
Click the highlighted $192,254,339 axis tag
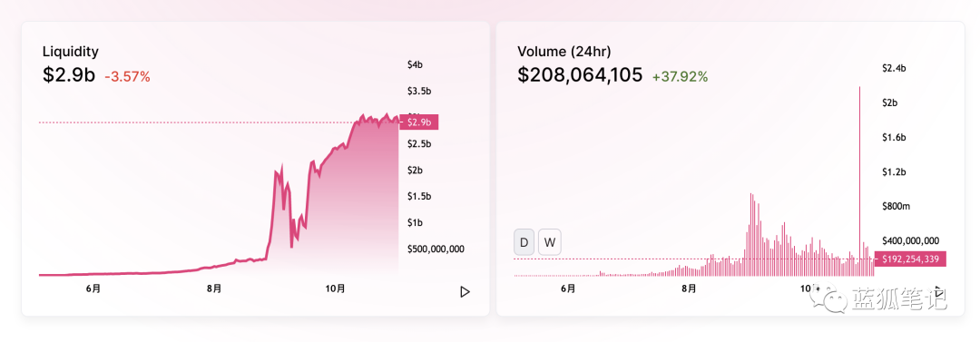point(910,259)
